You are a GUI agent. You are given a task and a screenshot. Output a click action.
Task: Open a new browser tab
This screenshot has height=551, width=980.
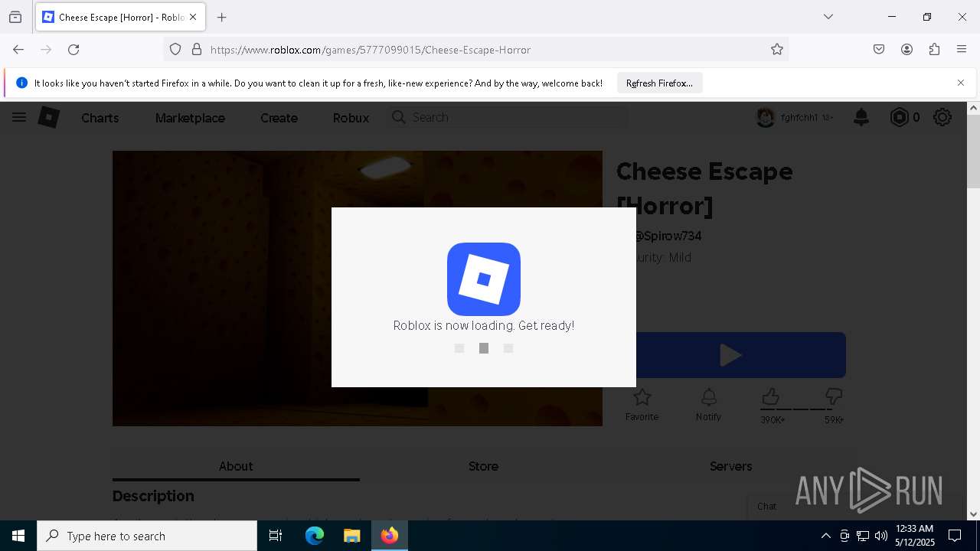point(221,17)
